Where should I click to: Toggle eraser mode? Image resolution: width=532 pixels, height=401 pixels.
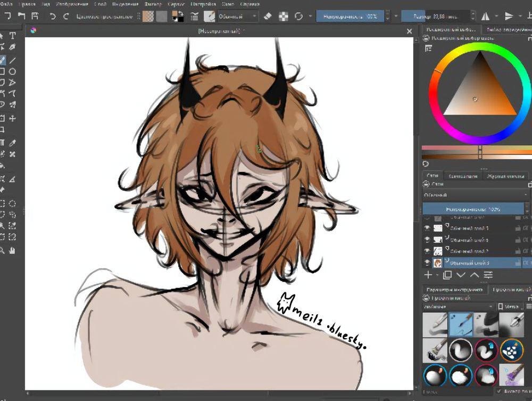[268, 16]
